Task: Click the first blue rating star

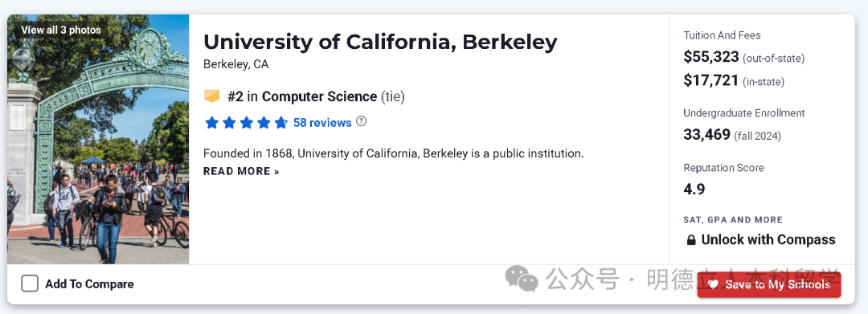Action: (211, 123)
